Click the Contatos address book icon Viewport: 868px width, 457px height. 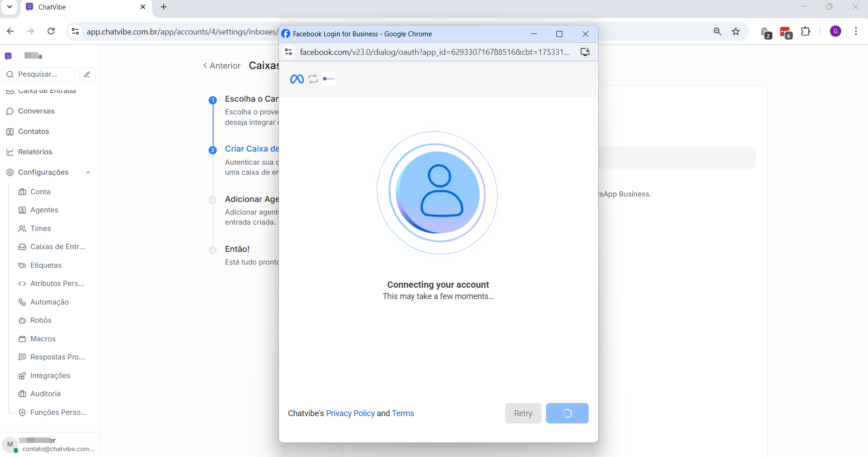point(10,132)
